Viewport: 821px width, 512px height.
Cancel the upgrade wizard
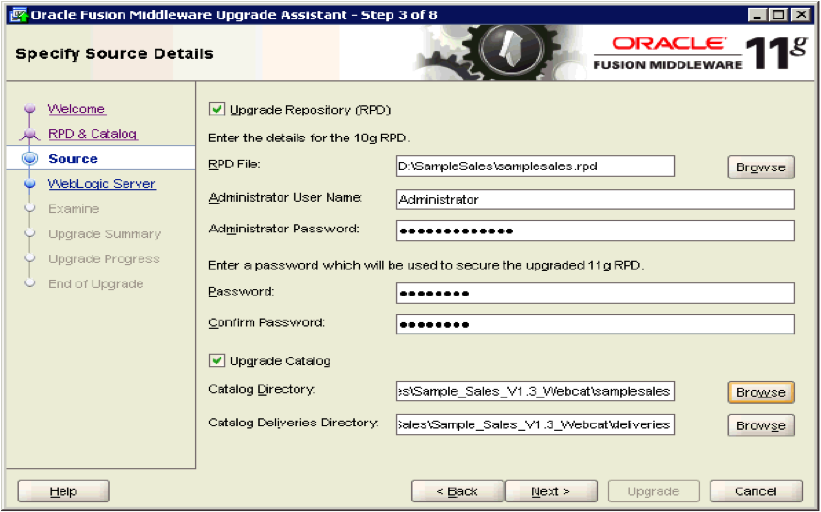coord(756,492)
